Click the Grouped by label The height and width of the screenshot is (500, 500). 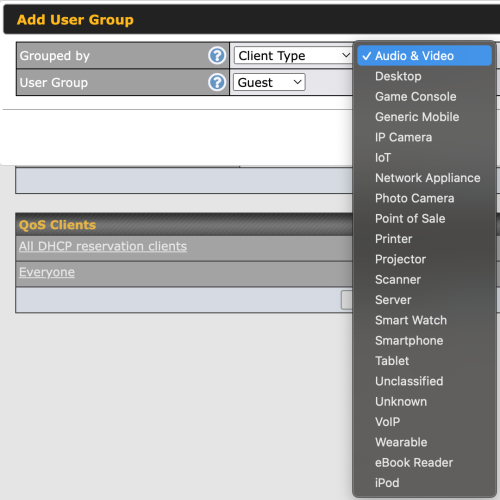click(55, 56)
